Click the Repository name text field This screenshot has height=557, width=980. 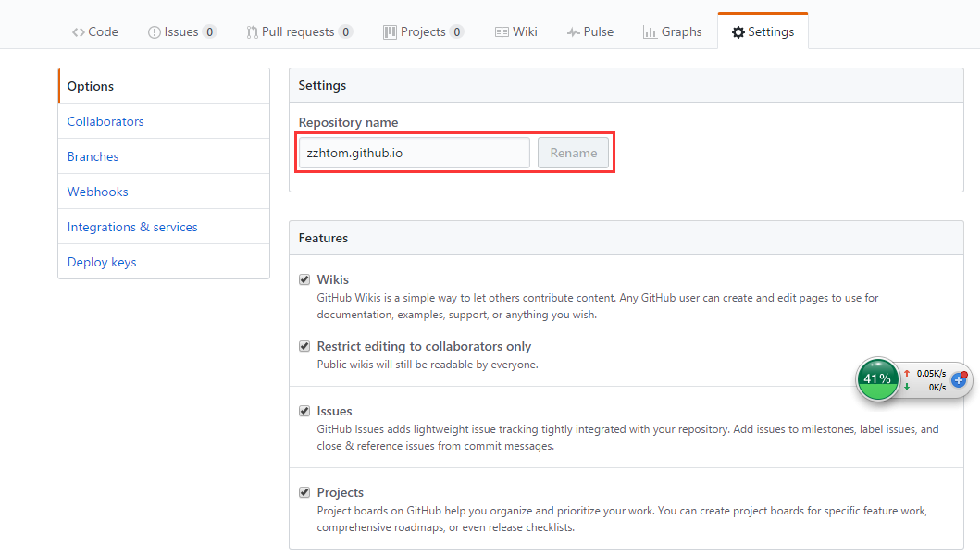(x=414, y=153)
